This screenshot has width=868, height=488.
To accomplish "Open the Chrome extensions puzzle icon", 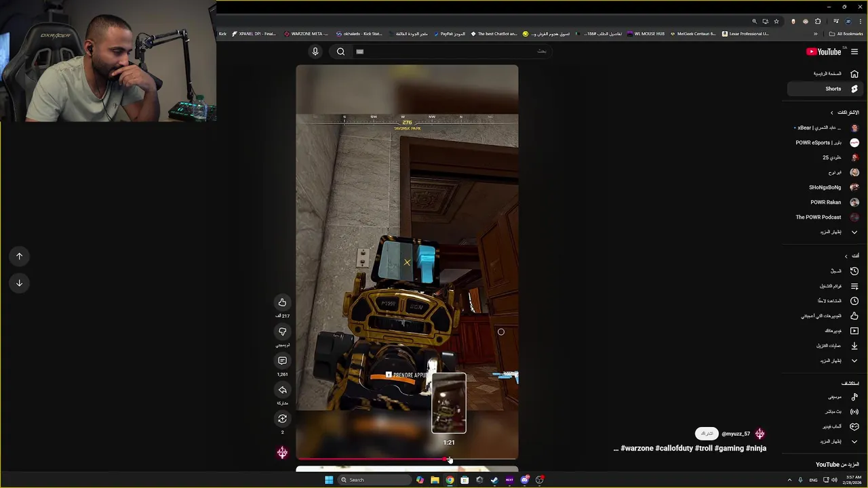I will coord(817,21).
